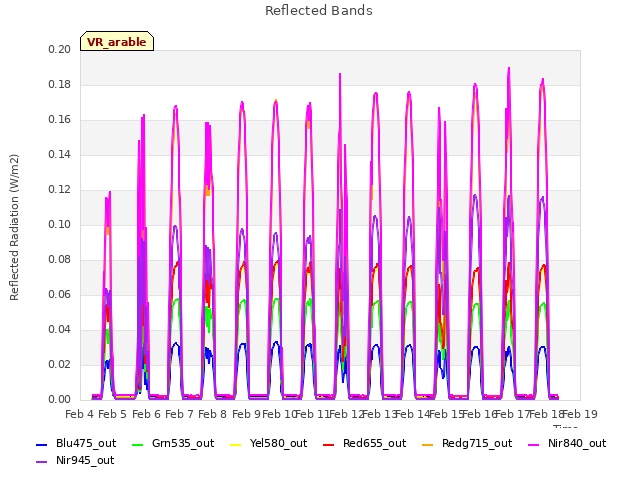Click the Grn535_out green legend swatch

pos(138,444)
